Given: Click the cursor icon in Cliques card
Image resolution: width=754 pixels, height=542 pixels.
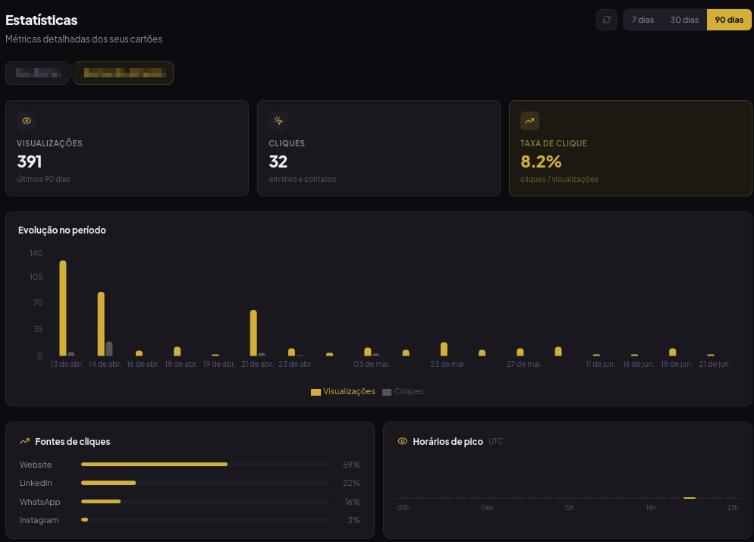Looking at the screenshot, I should [x=278, y=121].
